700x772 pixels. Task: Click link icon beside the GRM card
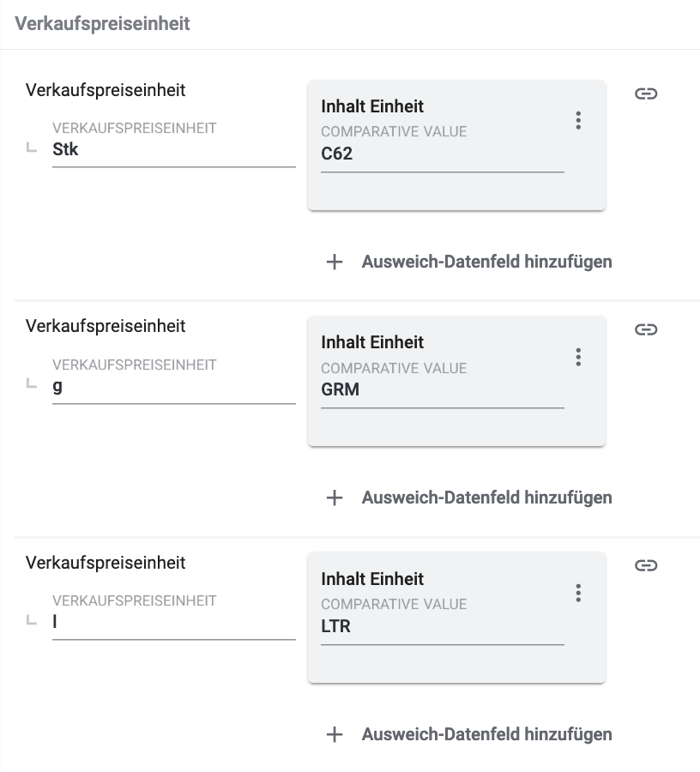[646, 329]
